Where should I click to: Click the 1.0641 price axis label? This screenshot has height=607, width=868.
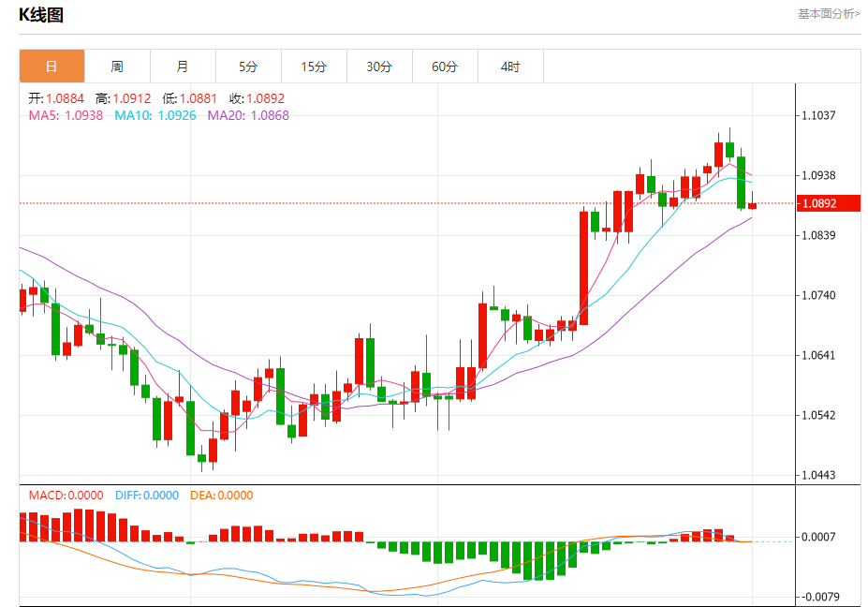(818, 355)
